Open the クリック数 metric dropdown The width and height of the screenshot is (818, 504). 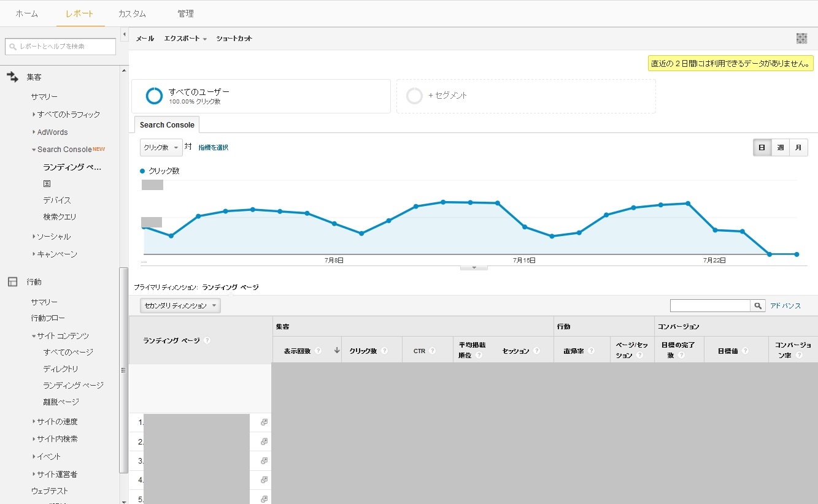coord(161,148)
